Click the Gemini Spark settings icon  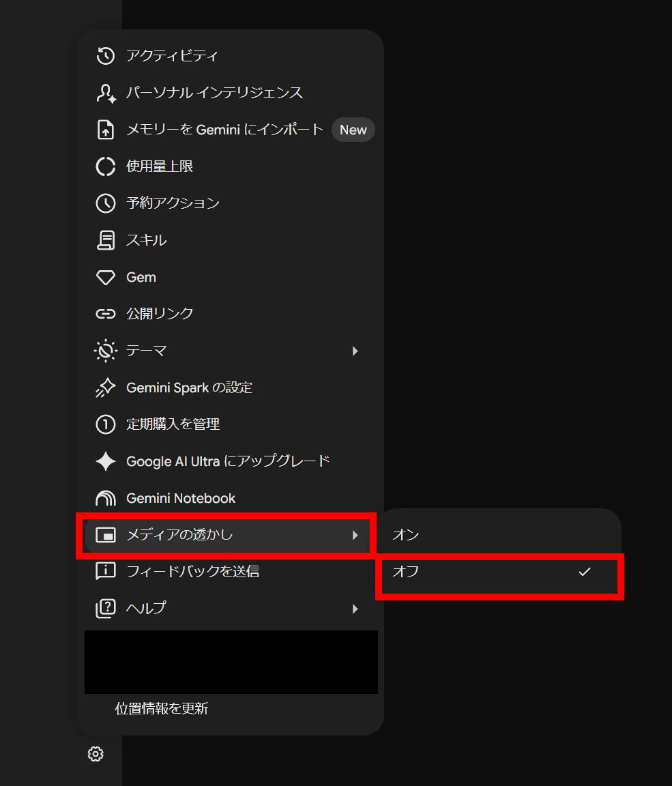tap(105, 388)
